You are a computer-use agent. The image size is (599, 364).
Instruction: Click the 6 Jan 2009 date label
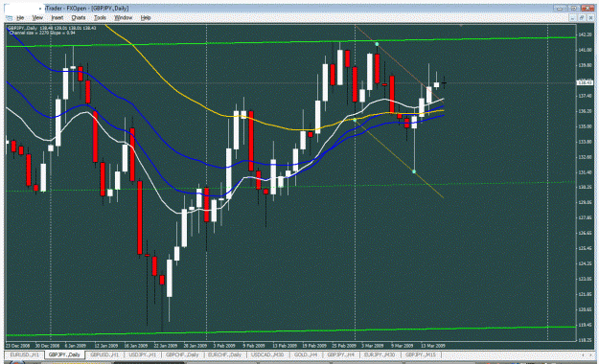tap(76, 346)
